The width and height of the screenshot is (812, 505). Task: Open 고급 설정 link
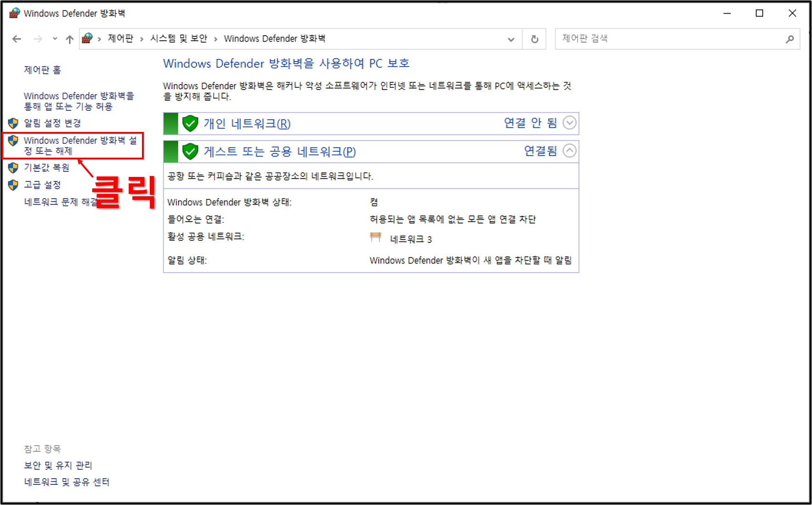click(42, 185)
